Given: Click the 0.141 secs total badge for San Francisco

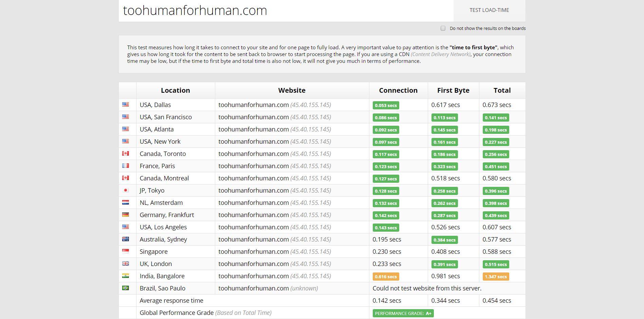Looking at the screenshot, I should click(496, 118).
